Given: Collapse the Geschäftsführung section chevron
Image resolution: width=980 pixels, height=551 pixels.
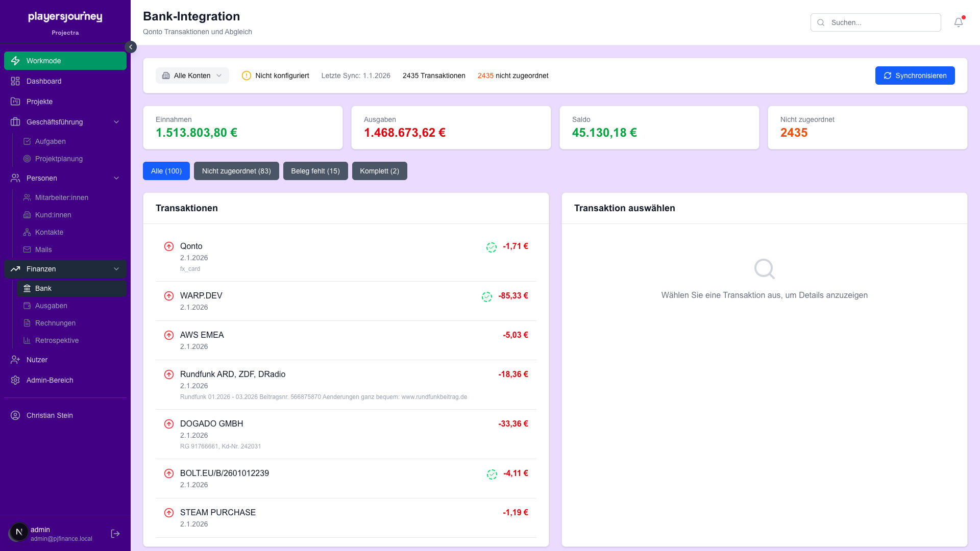Looking at the screenshot, I should point(116,122).
